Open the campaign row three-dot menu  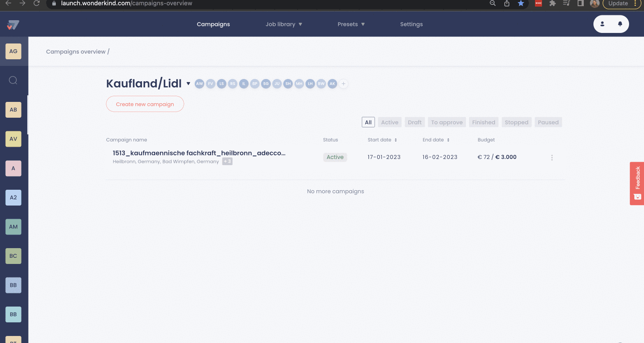[552, 158]
